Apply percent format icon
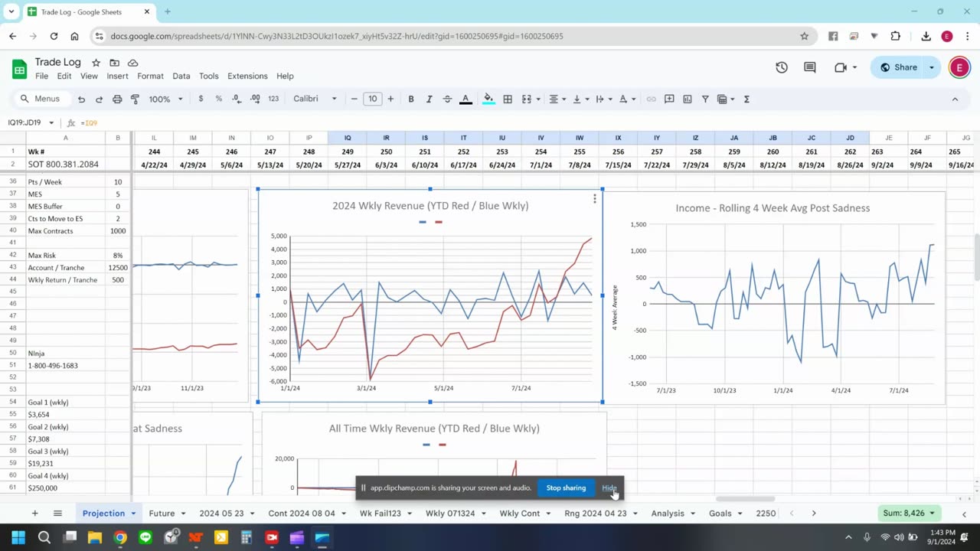 (219, 99)
